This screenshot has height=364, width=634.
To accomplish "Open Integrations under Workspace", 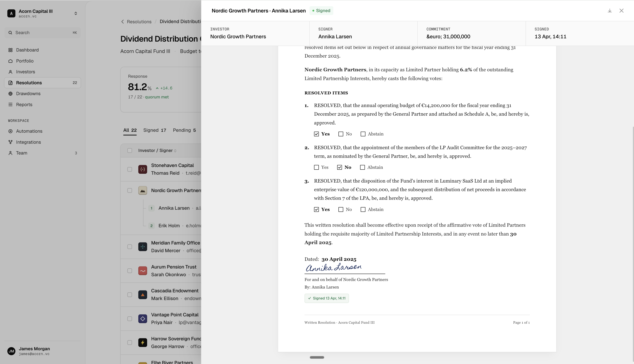I will [43, 142].
